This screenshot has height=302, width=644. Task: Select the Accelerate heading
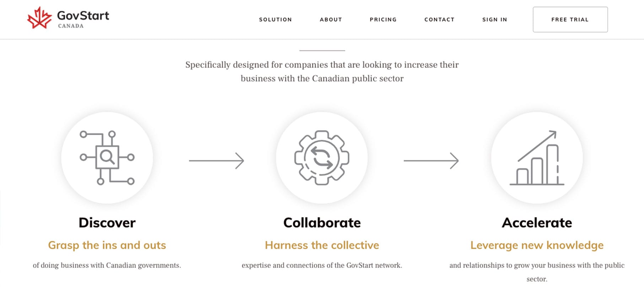(537, 223)
